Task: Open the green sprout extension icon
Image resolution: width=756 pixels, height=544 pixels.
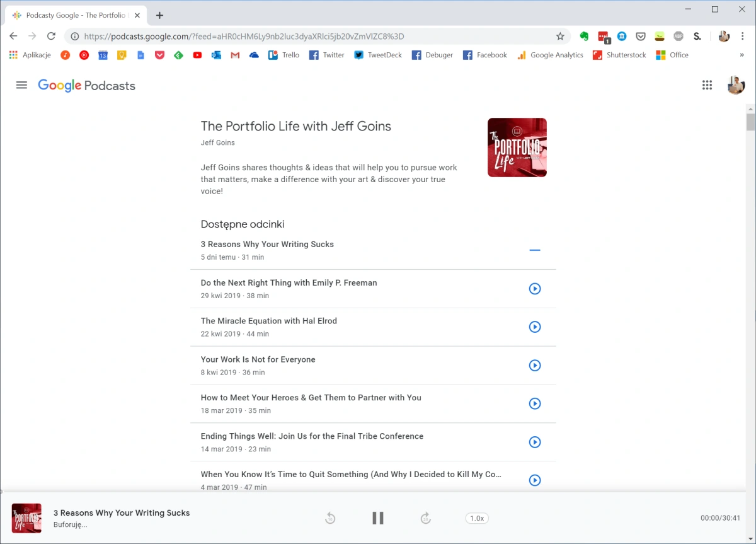Action: pos(660,37)
